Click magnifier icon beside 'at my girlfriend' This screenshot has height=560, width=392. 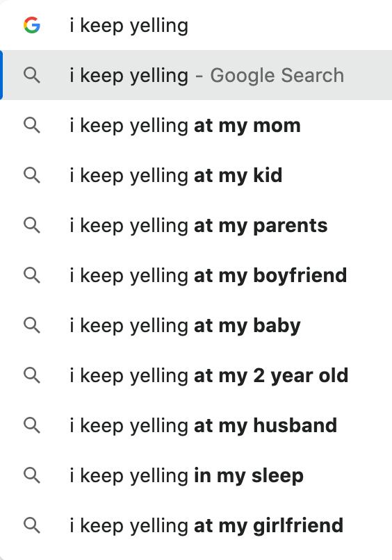pos(32,526)
